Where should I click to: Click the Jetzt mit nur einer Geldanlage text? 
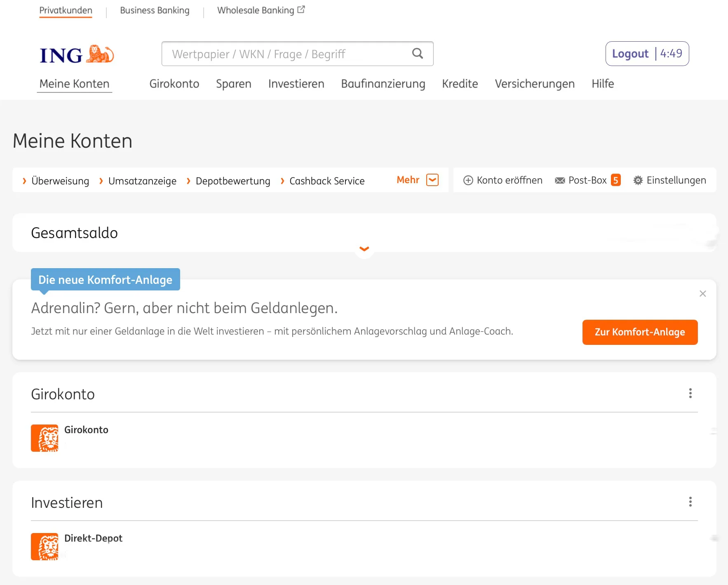coord(272,331)
